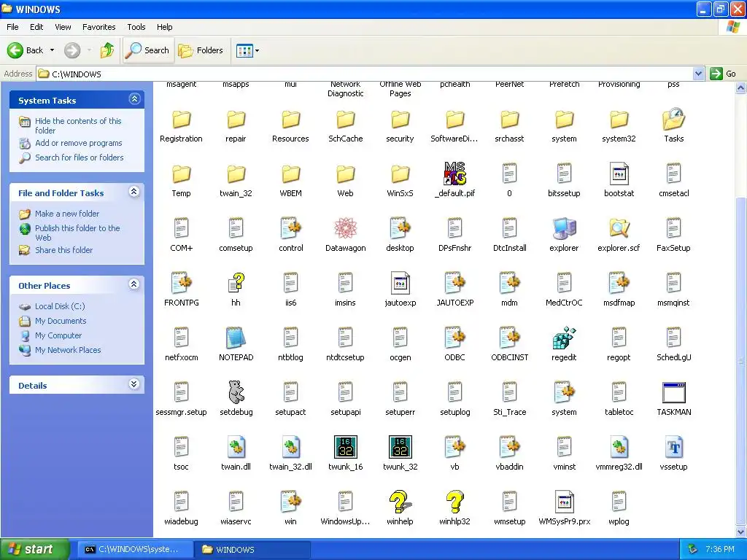Open the Views toolbar dropdown
This screenshot has width=747, height=560.
point(258,50)
